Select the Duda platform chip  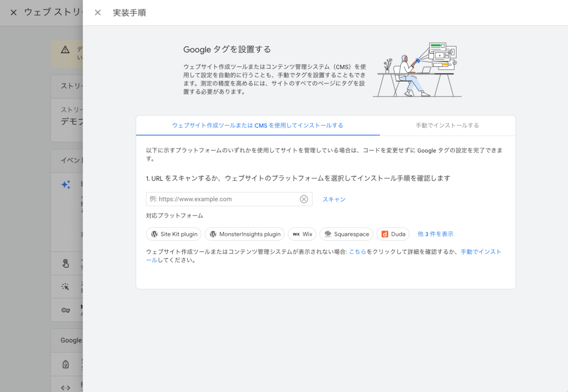[x=393, y=234]
